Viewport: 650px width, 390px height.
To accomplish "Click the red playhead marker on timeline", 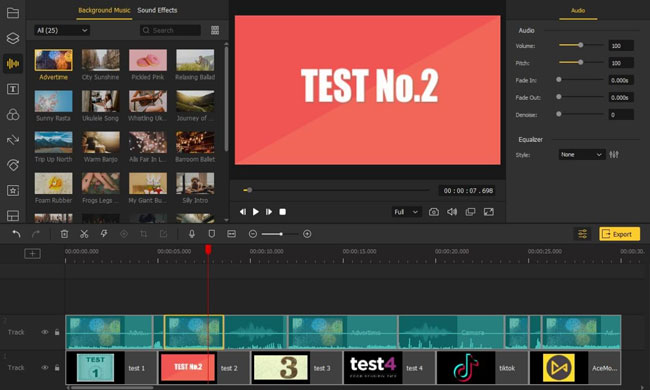I will (x=208, y=249).
